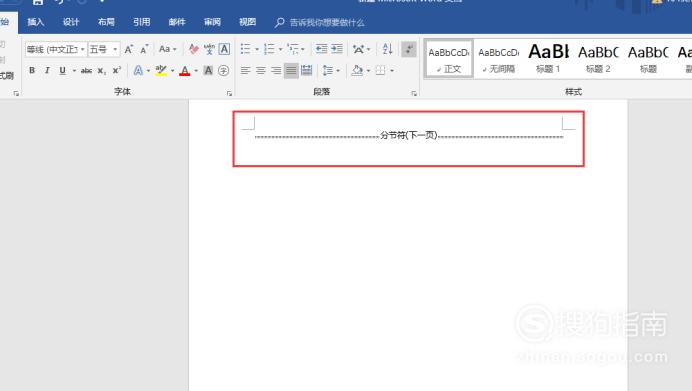The width and height of the screenshot is (692, 391).
Task: Apply subscript formatting
Action: coord(102,71)
